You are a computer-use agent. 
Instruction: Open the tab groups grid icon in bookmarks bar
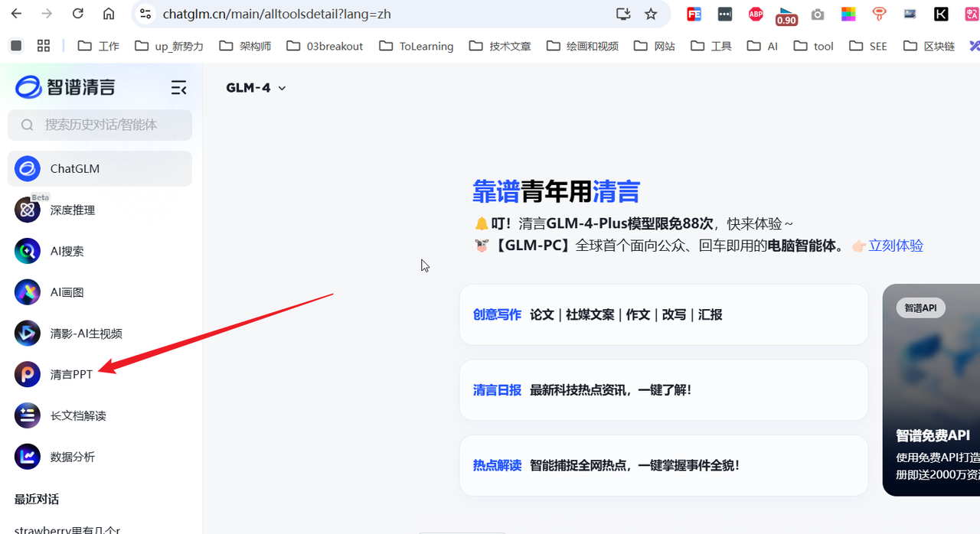click(x=44, y=46)
